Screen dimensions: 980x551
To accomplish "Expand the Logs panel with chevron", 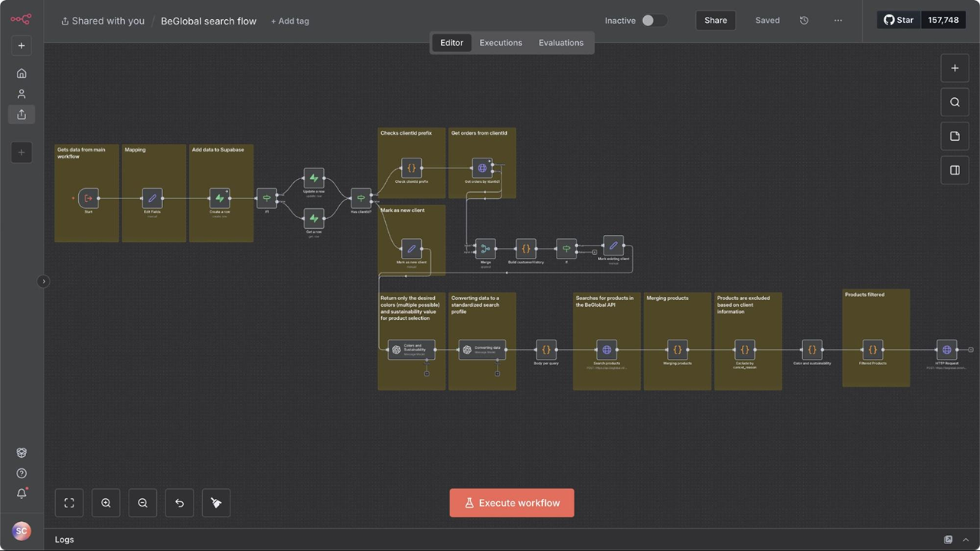I will point(965,540).
